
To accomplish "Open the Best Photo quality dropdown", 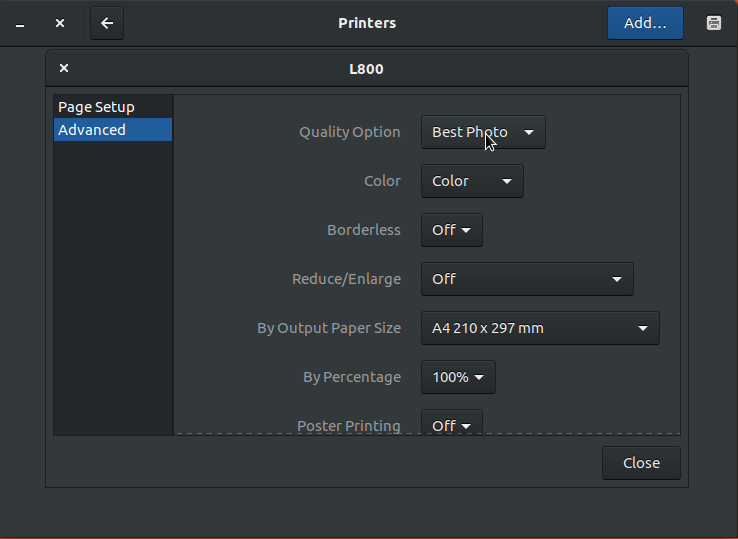I will pyautogui.click(x=483, y=132).
